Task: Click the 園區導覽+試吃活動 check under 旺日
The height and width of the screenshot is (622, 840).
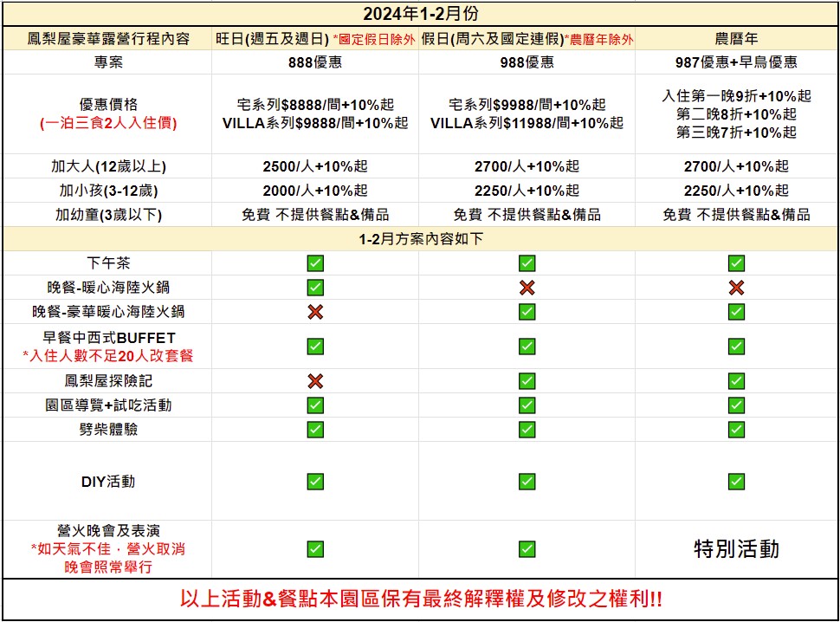Action: (315, 405)
